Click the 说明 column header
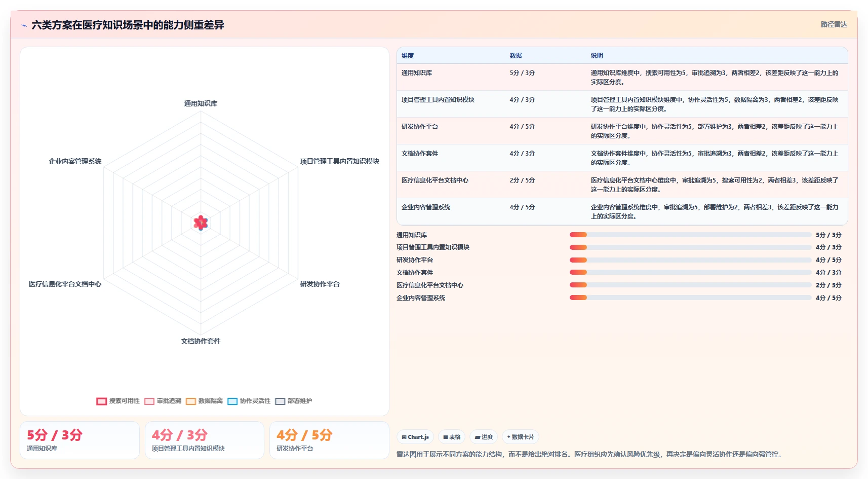The image size is (868, 479). coord(597,56)
